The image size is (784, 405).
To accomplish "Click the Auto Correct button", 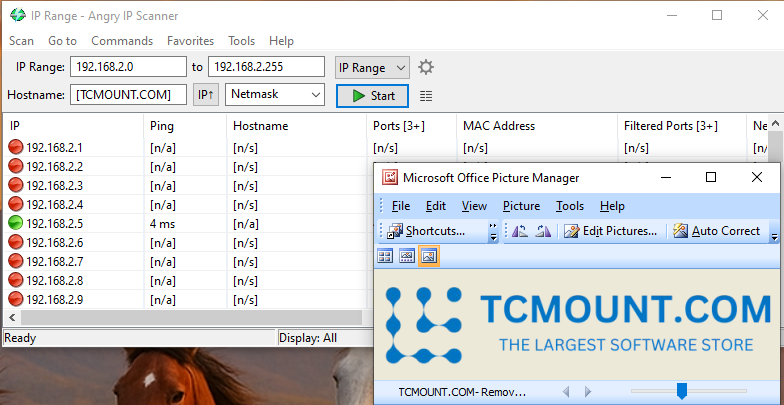I will [x=716, y=231].
